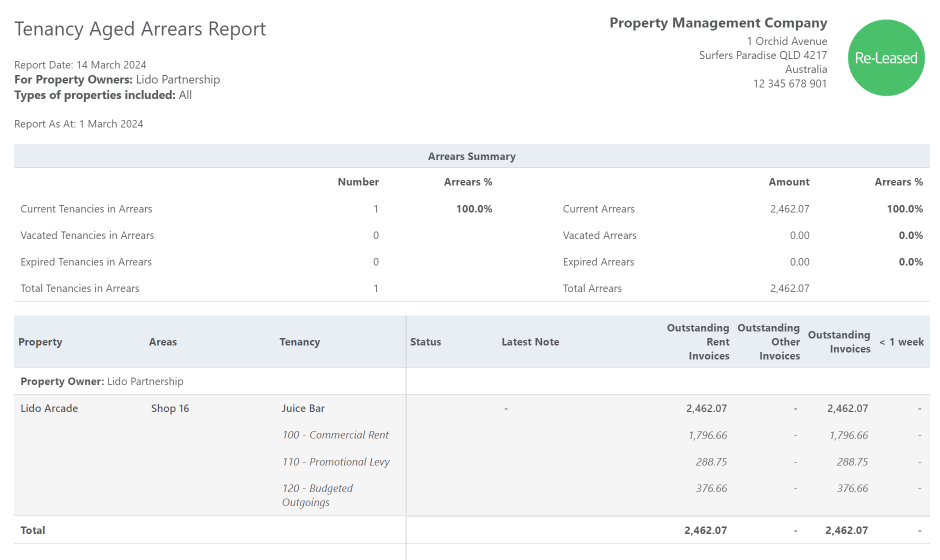Select the Property Management Company header
This screenshot has height=560, width=940.
click(x=717, y=22)
